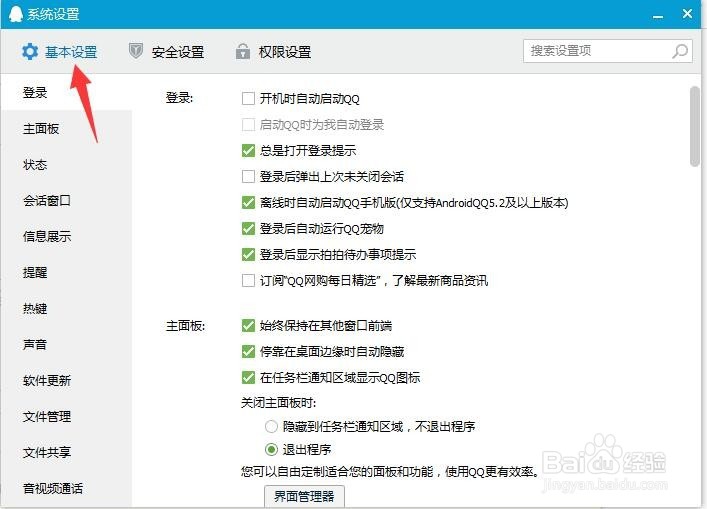Open the 基本设置 tab

(60, 52)
